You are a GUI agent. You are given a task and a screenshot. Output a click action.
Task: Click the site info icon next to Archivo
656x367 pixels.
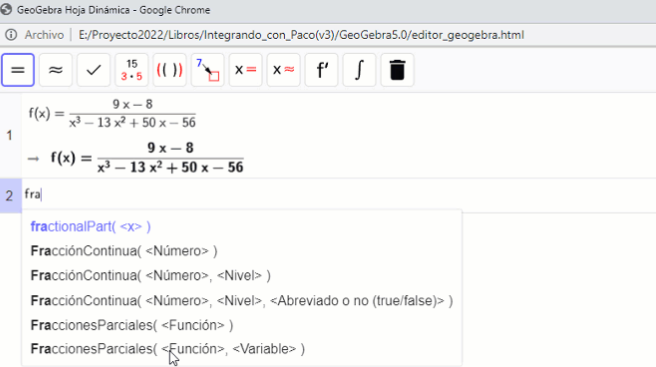point(11,35)
